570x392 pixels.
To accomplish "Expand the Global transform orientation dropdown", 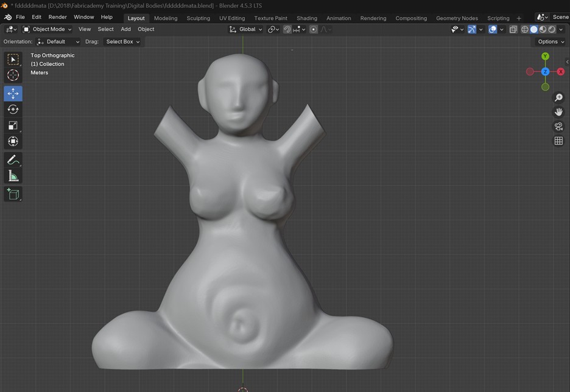I will point(246,29).
